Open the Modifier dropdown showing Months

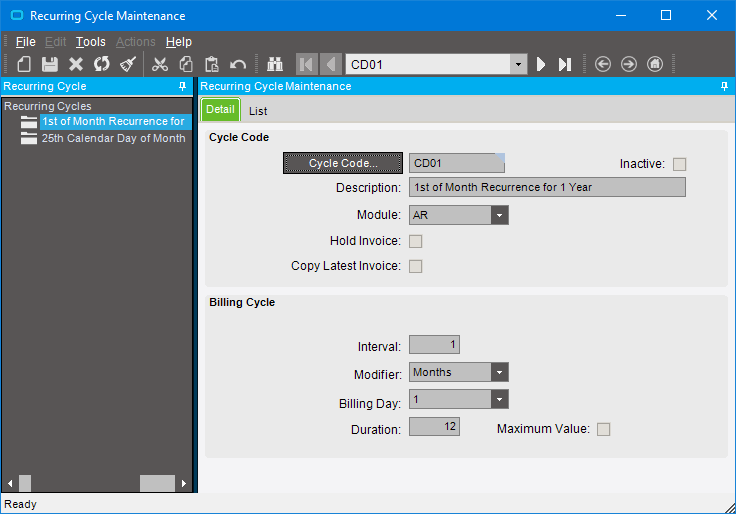(499, 372)
